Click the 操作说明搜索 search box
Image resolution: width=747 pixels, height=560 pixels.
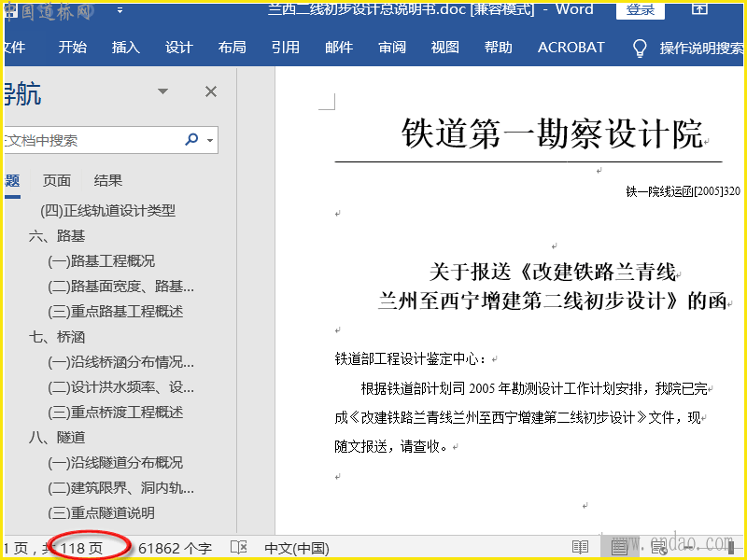(x=701, y=49)
